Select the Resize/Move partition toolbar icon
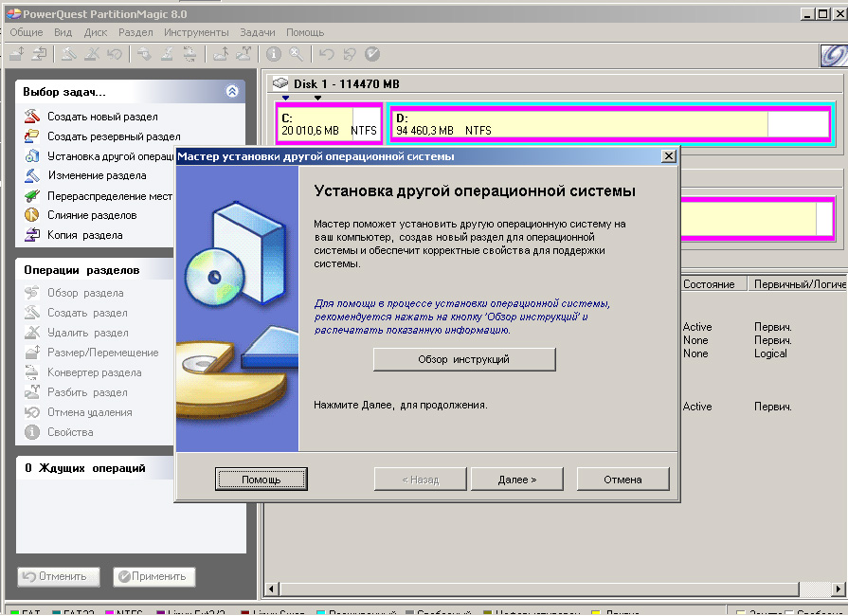 (17, 53)
